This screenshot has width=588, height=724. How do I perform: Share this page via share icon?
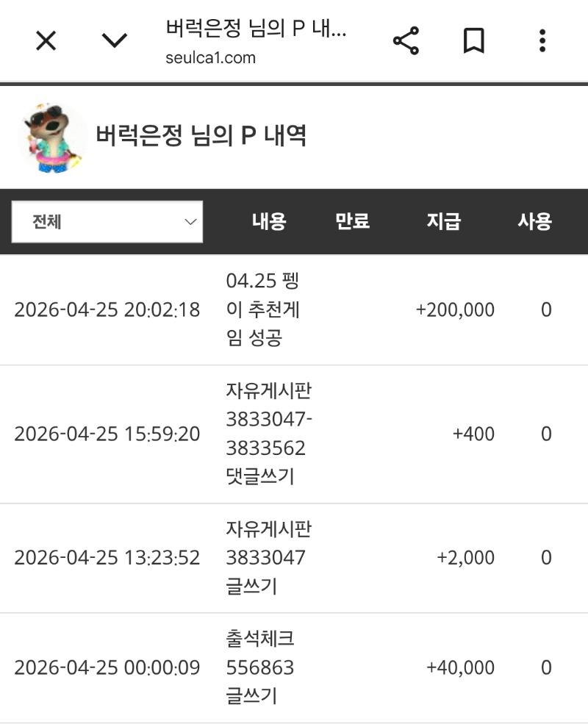[406, 41]
